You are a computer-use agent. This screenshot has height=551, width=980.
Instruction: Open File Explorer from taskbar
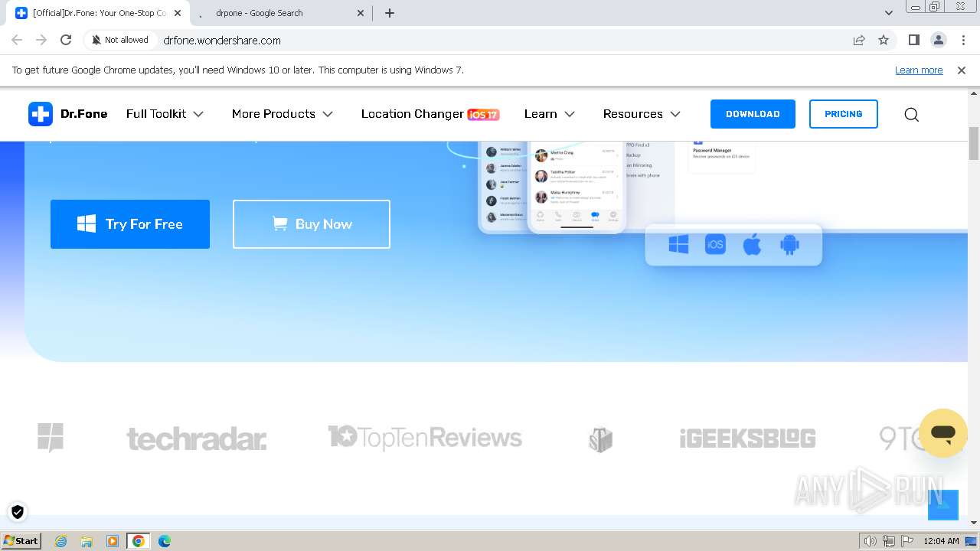pos(87,541)
